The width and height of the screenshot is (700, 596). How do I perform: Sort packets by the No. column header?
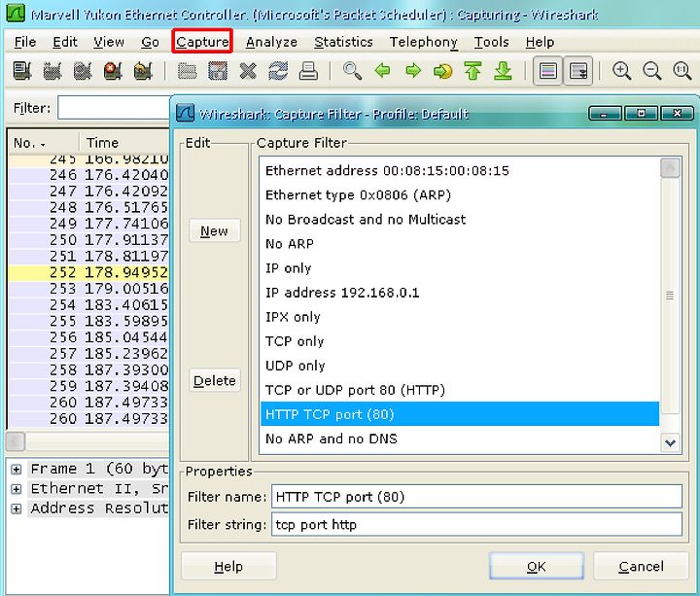44,143
